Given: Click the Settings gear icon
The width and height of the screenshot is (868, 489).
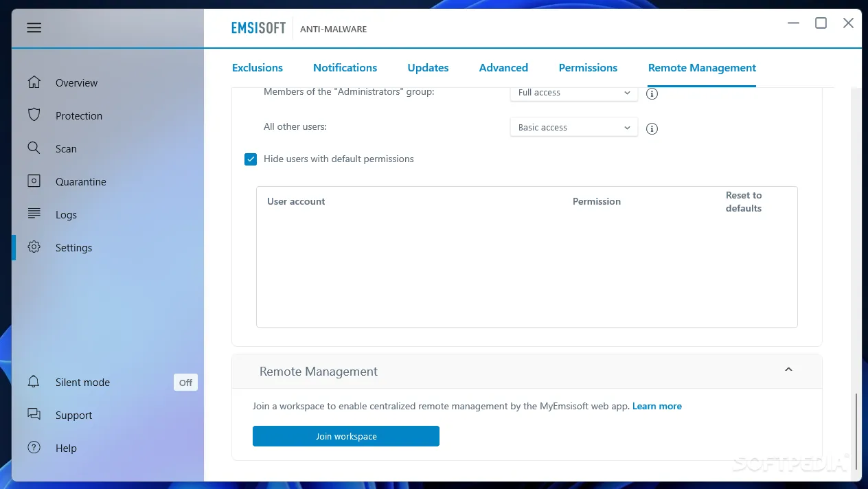Looking at the screenshot, I should point(34,247).
